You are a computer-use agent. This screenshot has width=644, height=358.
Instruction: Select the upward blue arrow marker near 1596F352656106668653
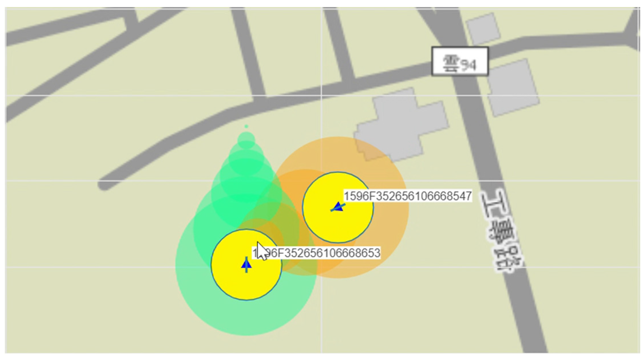pos(246,265)
